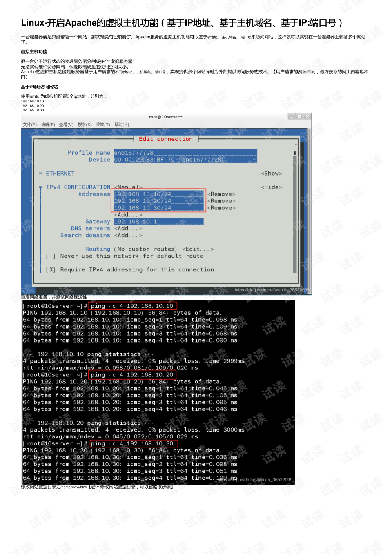Click the IPv4 CONFIGURATION label

[x=78, y=187]
